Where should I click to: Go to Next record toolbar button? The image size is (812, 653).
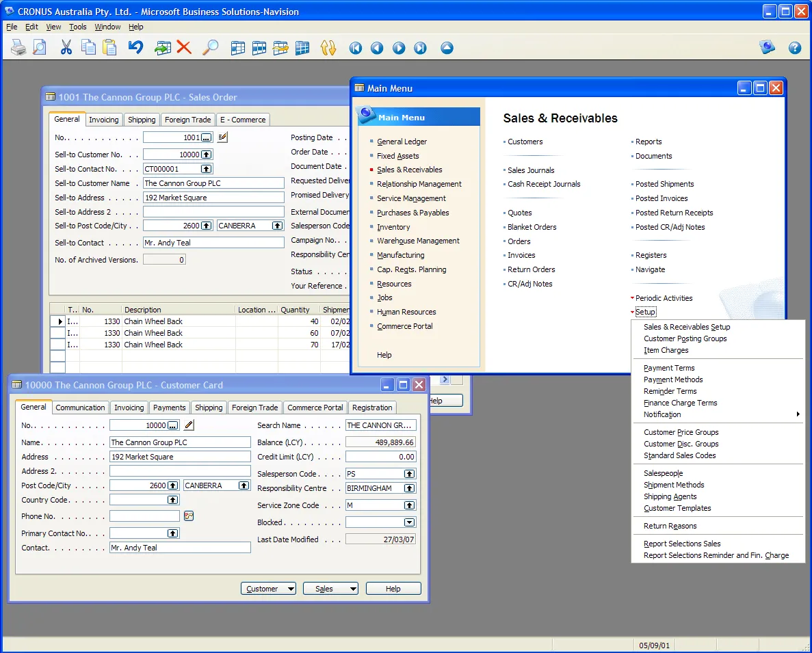pos(399,48)
